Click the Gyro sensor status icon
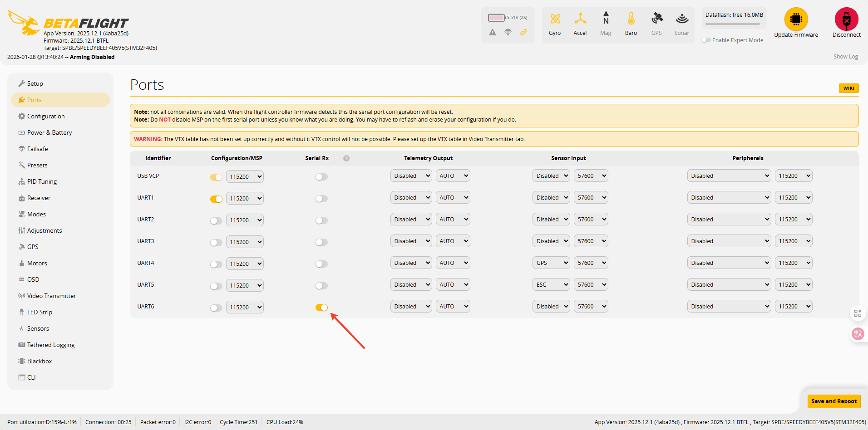 click(x=555, y=19)
